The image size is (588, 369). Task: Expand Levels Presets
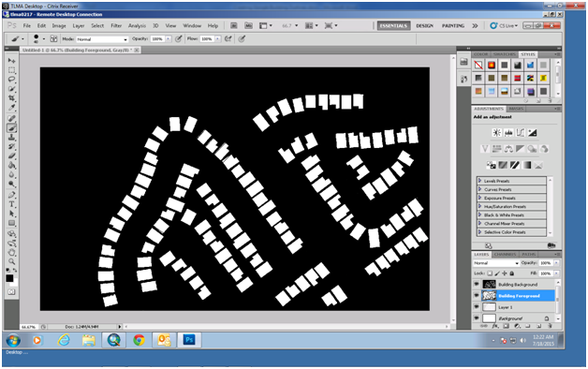pos(479,181)
